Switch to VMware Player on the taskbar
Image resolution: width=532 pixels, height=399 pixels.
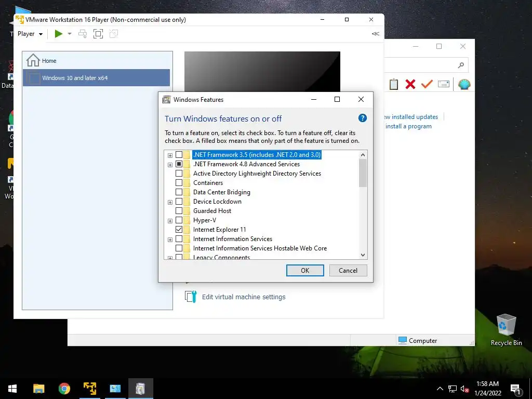coord(90,389)
